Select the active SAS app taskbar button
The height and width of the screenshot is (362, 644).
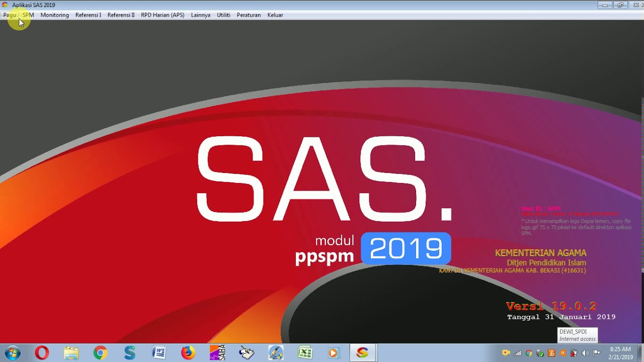coord(363,353)
